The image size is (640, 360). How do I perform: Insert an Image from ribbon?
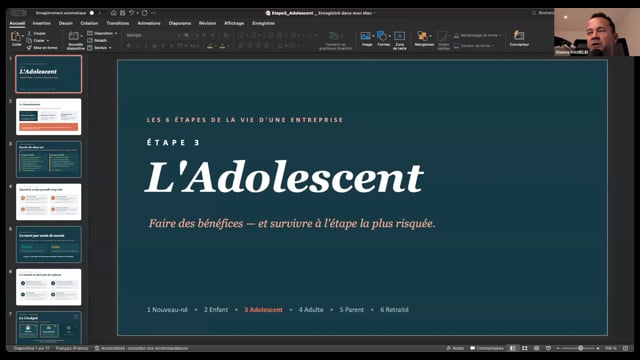click(366, 36)
